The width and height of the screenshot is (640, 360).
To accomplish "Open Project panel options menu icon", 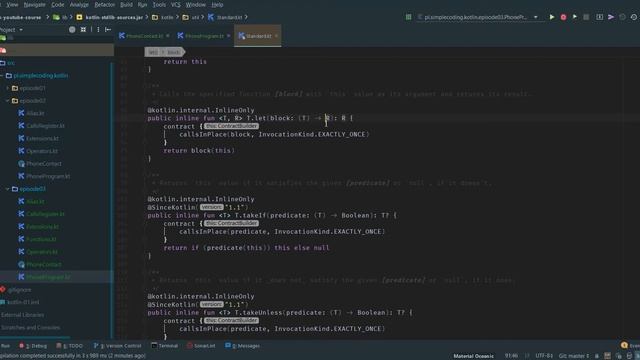I will click(x=98, y=29).
